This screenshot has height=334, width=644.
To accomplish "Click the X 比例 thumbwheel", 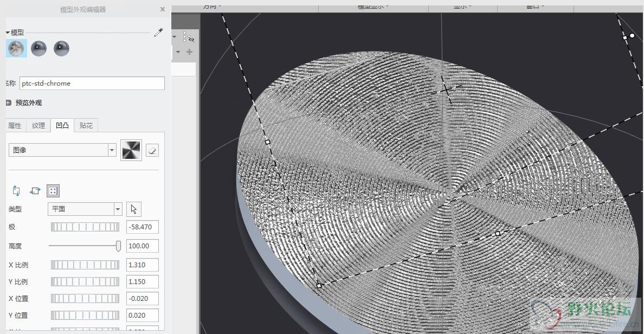I will [85, 265].
